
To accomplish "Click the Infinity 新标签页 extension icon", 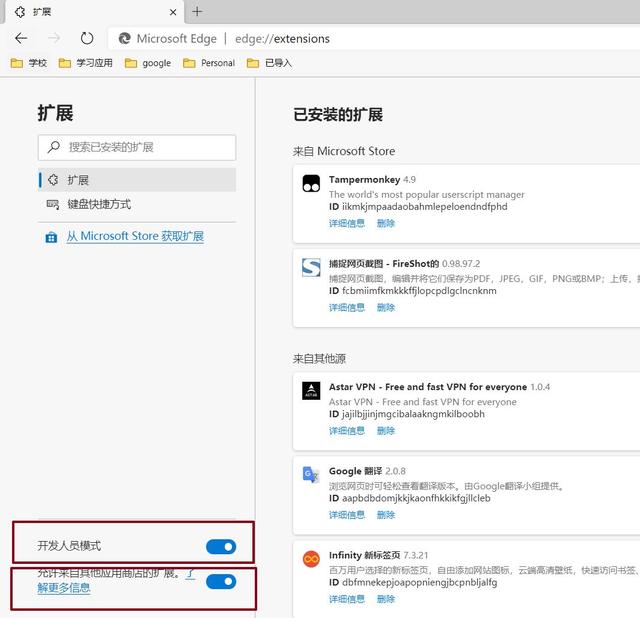I will click(311, 559).
